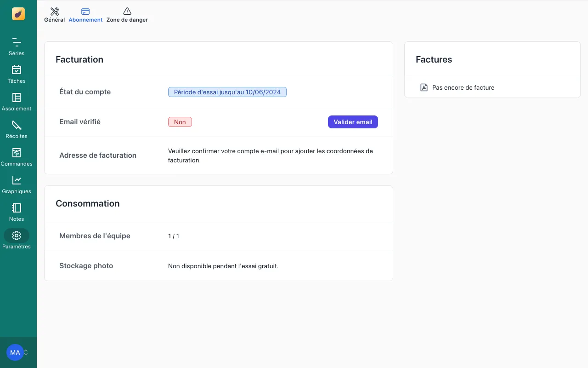Click the warning triangle above Zone de danger

pos(127,11)
